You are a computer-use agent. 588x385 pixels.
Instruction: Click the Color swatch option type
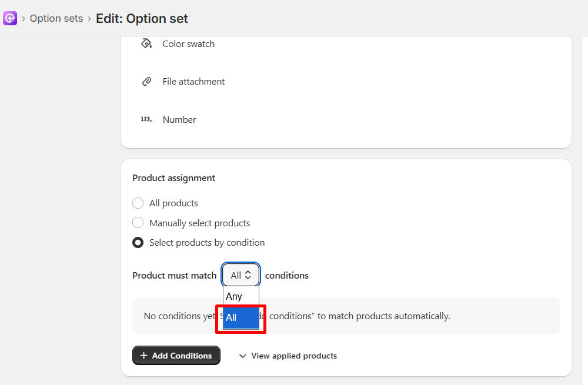(189, 44)
